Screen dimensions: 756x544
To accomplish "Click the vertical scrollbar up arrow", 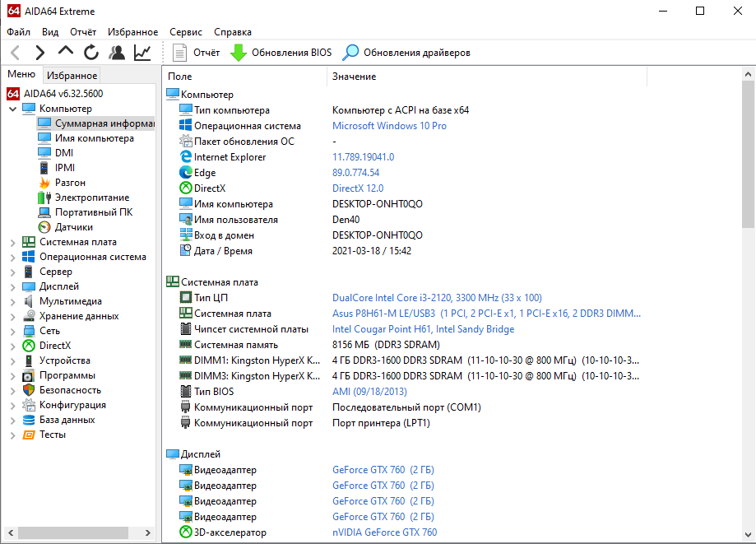I will pyautogui.click(x=748, y=74).
